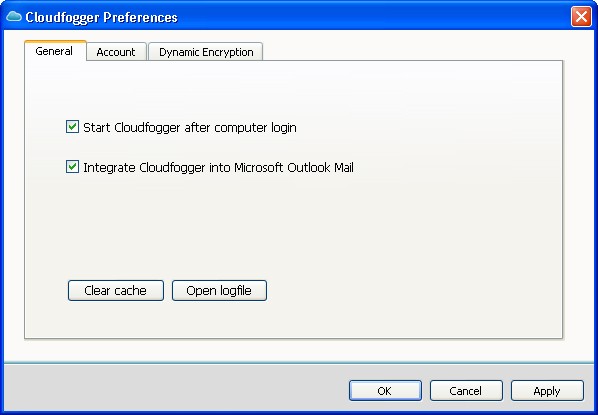Clear the cache with the Clear cache button
Image resolution: width=598 pixels, height=415 pixels.
coord(116,290)
